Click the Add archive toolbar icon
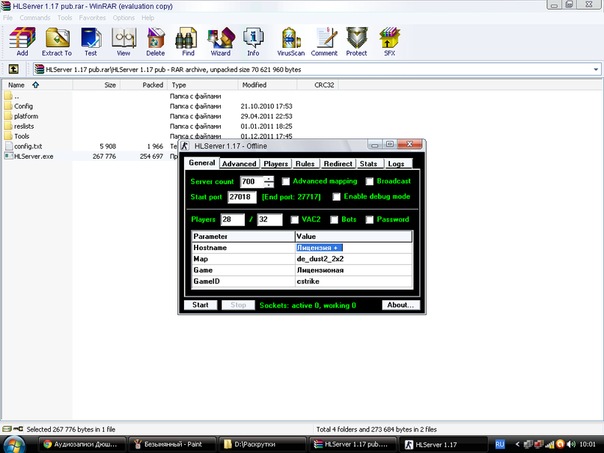The height and width of the screenshot is (453, 604). (x=22, y=38)
